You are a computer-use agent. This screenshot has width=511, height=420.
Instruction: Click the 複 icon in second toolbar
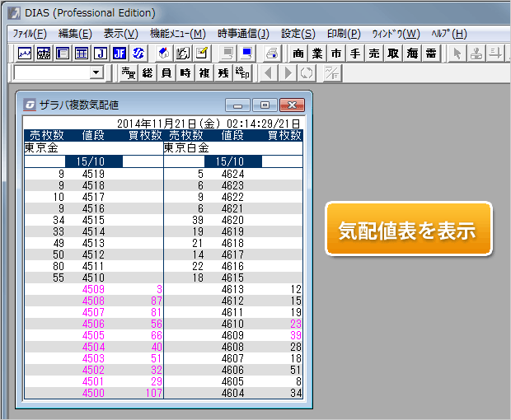click(x=204, y=73)
